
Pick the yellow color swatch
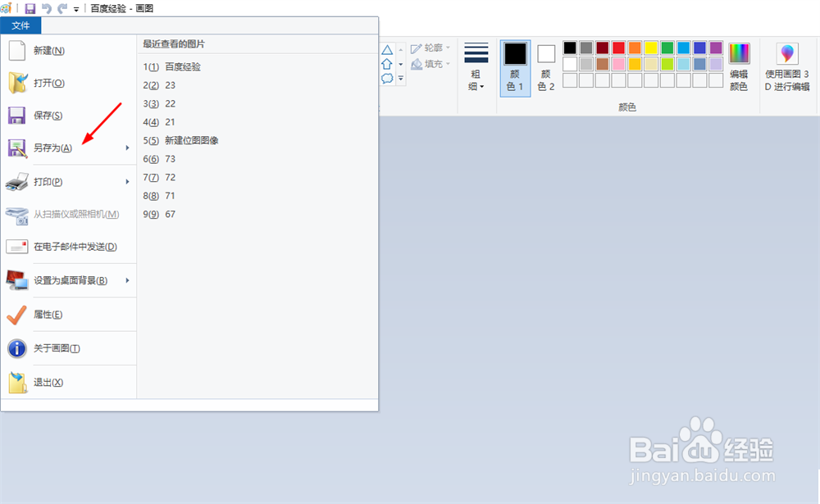(651, 48)
